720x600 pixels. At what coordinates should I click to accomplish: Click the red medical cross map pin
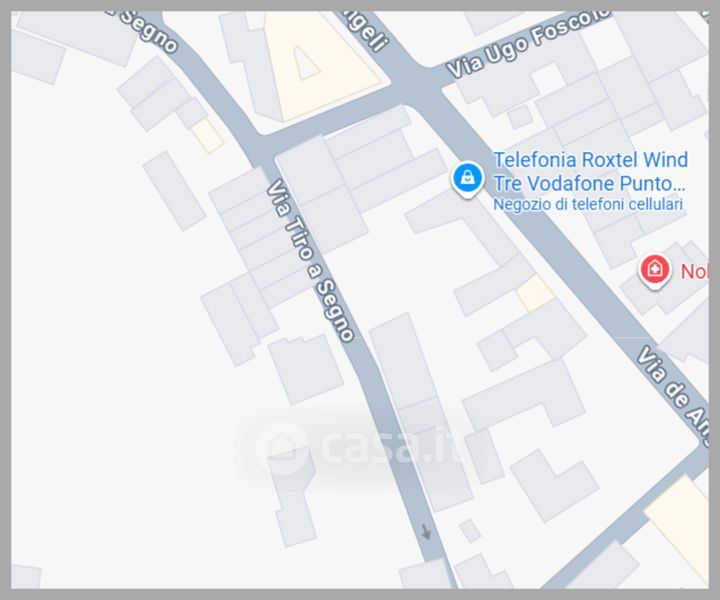655,271
